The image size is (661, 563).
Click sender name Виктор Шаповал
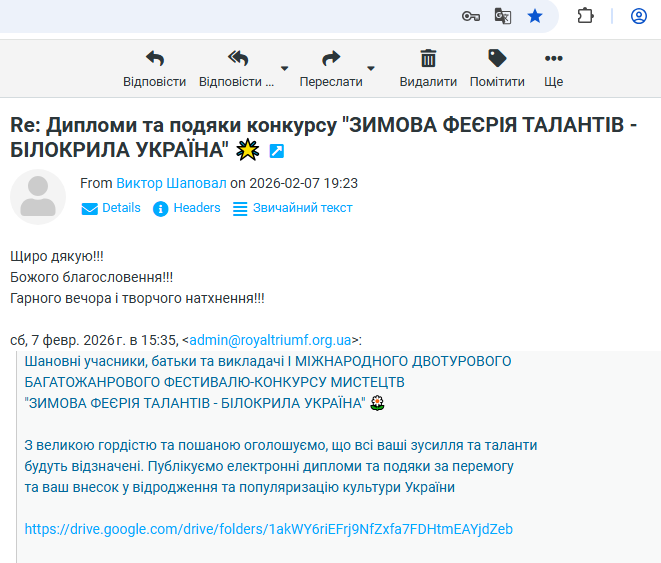(171, 183)
